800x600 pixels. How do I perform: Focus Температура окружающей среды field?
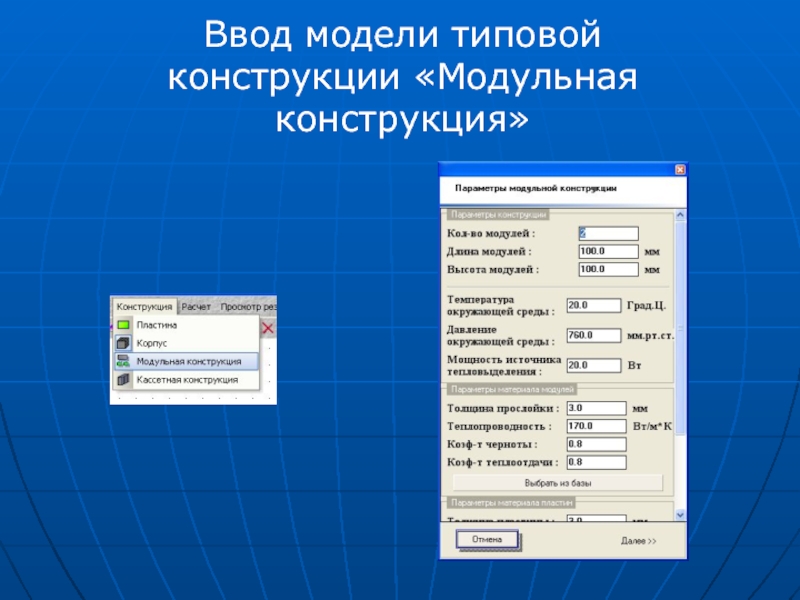[594, 305]
